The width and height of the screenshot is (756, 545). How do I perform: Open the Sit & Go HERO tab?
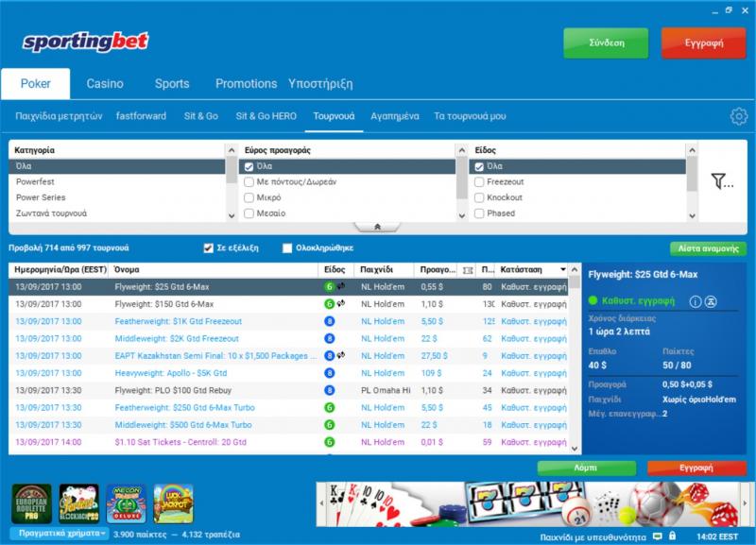tap(266, 116)
